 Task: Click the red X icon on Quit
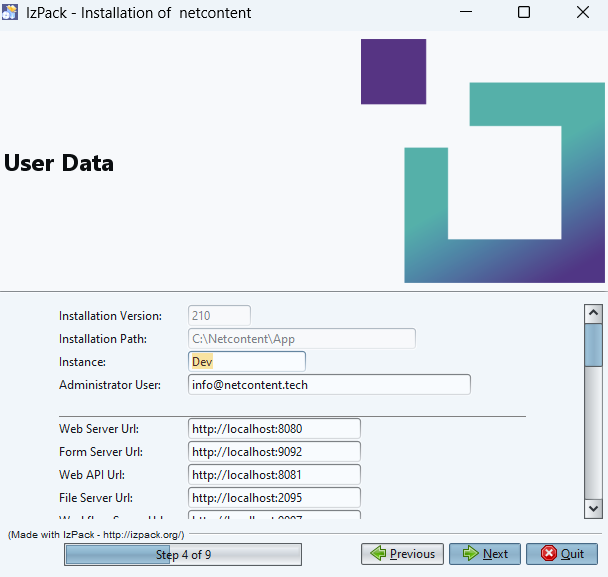[x=549, y=553]
